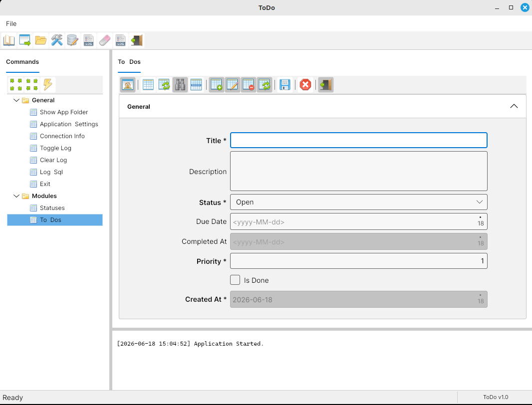Select Application Settings command
This screenshot has height=405, width=532.
[x=69, y=124]
